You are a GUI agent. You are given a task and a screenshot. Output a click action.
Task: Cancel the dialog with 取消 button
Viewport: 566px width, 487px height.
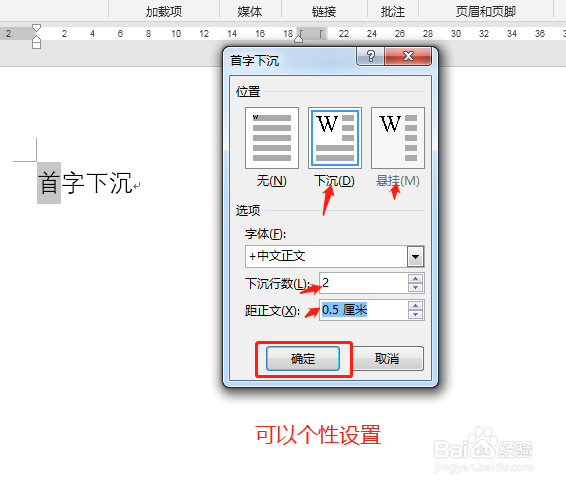pyautogui.click(x=387, y=358)
